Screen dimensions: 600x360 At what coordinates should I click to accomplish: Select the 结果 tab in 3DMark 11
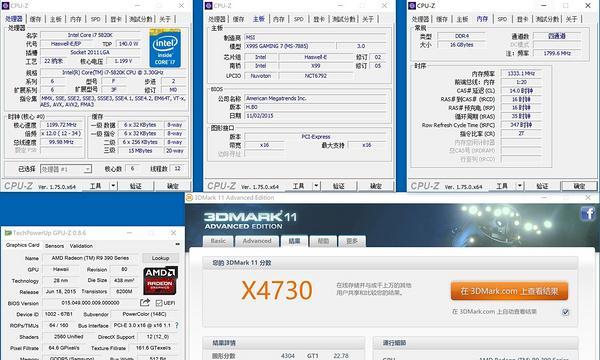(294, 241)
